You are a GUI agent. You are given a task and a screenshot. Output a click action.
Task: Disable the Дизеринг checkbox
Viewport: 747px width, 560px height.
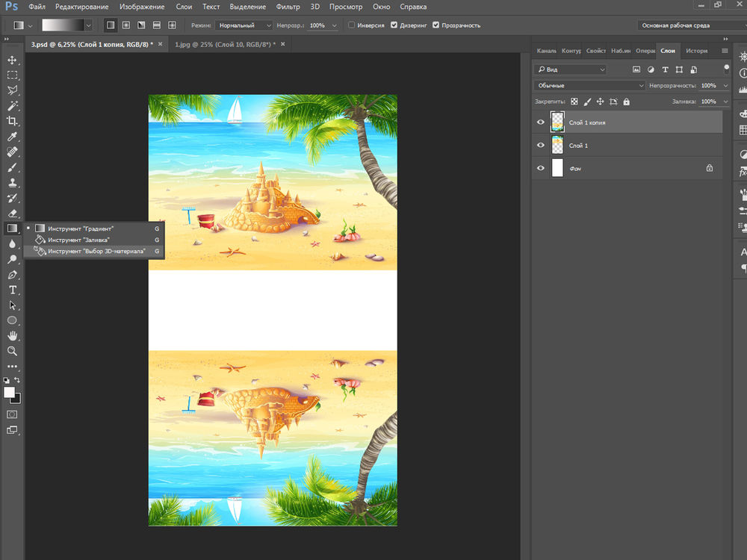(394, 25)
